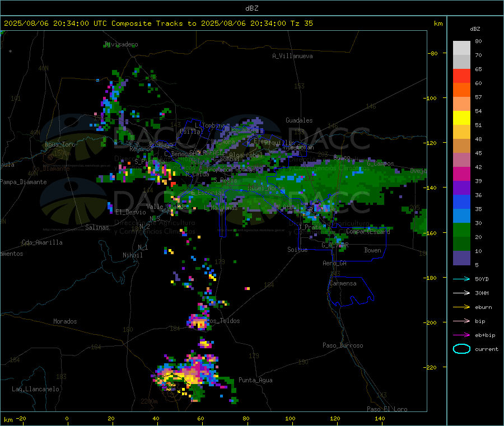
Task: Click the pink bip arrow legend icon
Action: [x=461, y=321]
